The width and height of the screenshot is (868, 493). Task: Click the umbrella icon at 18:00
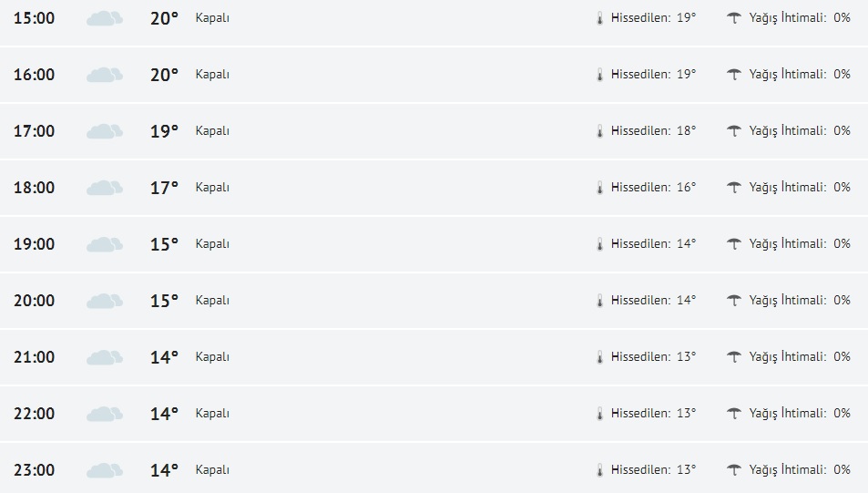(734, 187)
